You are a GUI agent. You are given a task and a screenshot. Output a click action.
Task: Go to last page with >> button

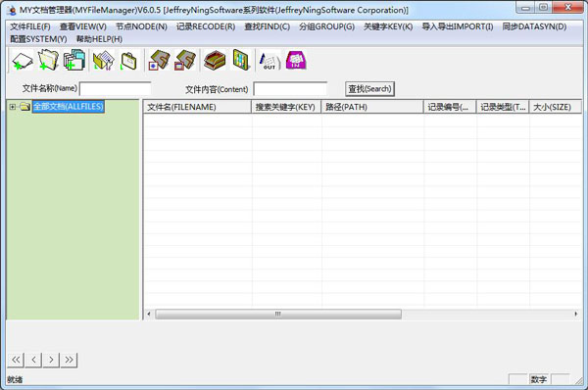pyautogui.click(x=69, y=360)
